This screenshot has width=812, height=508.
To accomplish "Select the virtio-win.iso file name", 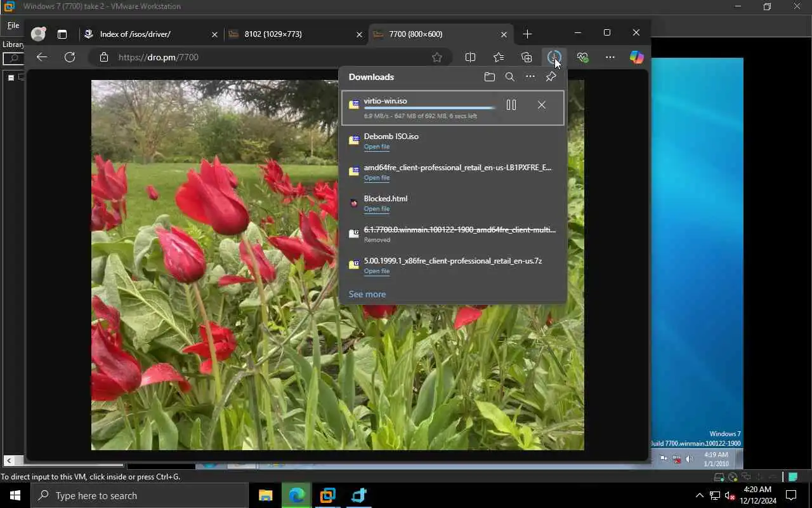I will pos(385,101).
